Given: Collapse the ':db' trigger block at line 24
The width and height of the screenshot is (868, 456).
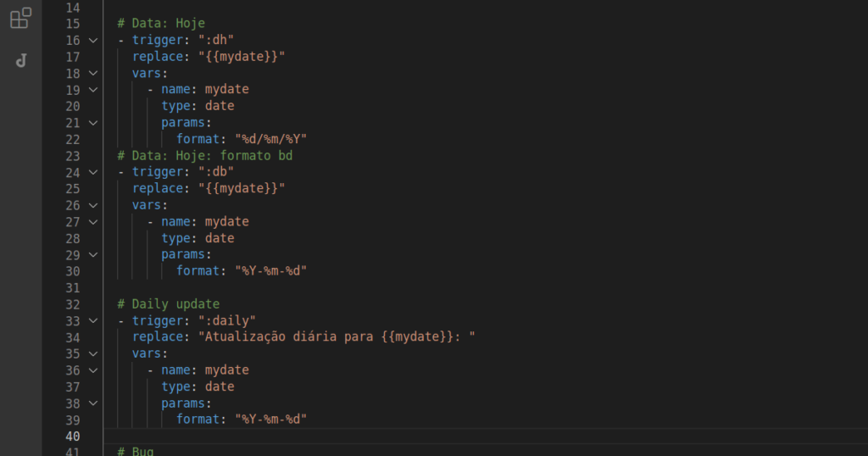Looking at the screenshot, I should (92, 172).
